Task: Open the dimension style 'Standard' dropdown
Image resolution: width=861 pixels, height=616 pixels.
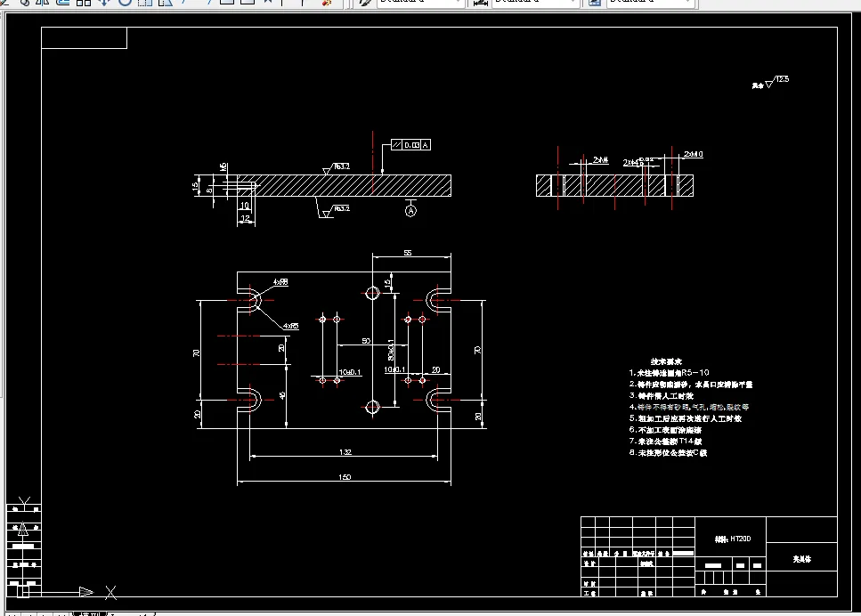Action: click(x=535, y=2)
